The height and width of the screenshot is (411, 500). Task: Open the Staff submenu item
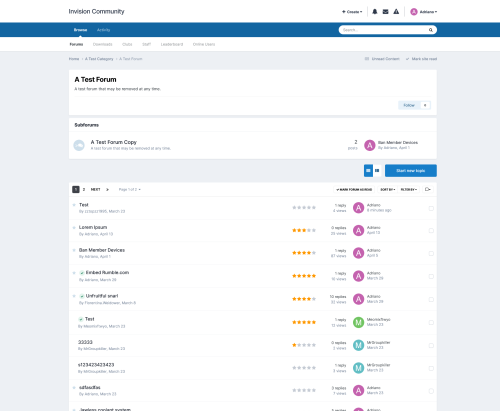(x=147, y=44)
